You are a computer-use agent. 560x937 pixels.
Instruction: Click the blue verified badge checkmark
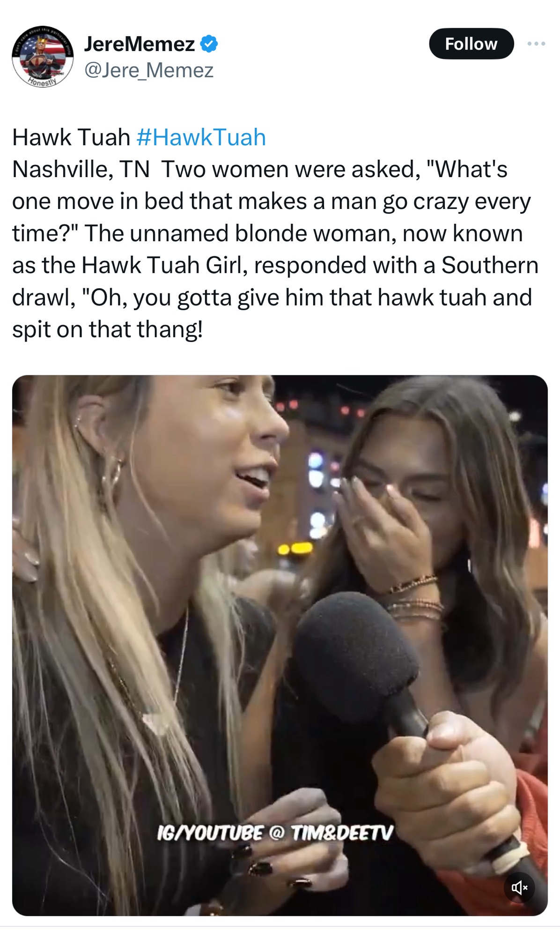click(209, 44)
